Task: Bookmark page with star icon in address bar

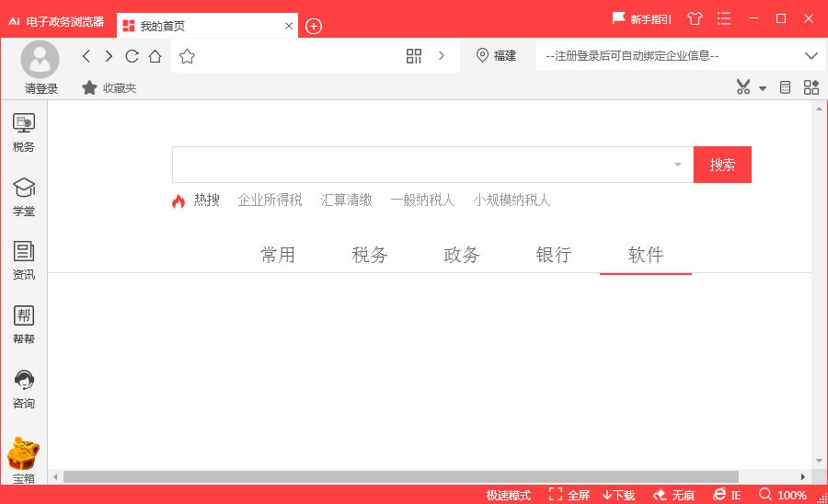Action: pos(187,56)
